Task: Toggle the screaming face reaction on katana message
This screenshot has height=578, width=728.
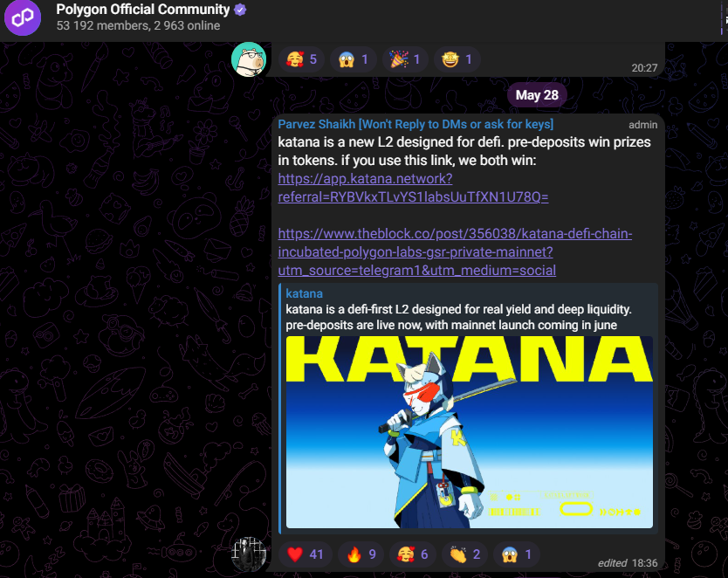Action: click(516, 554)
